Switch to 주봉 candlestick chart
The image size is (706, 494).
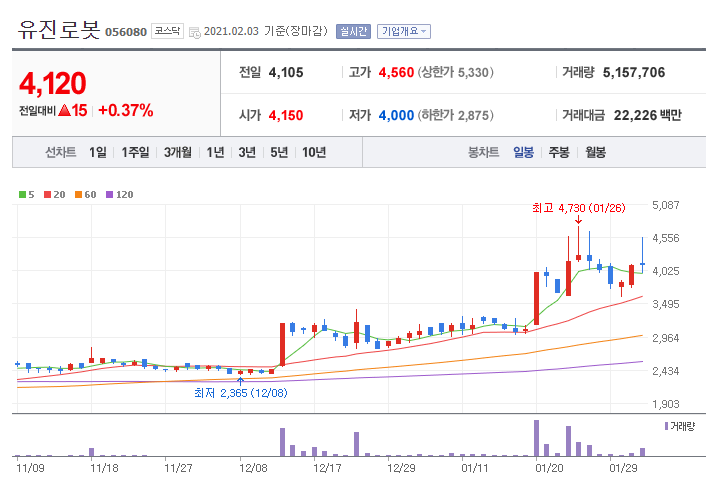pyautogui.click(x=559, y=152)
